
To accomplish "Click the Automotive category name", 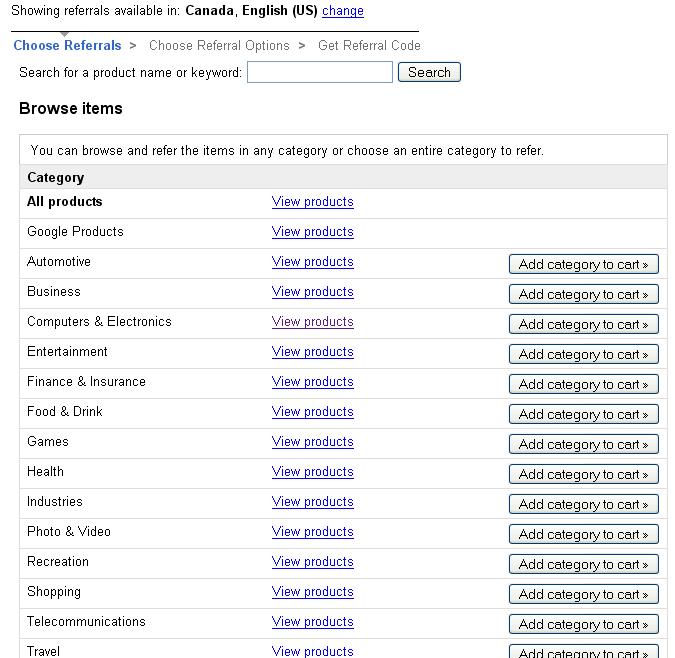I will tap(59, 262).
